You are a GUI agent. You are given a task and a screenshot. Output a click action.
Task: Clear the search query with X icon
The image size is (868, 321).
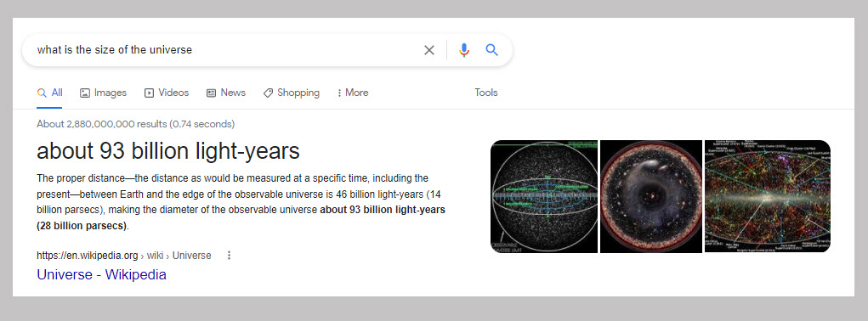(429, 50)
